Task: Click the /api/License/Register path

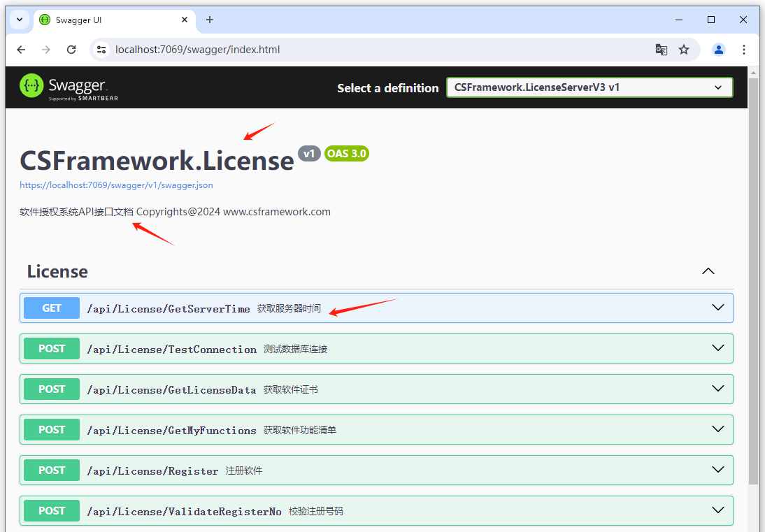Action: coord(152,470)
